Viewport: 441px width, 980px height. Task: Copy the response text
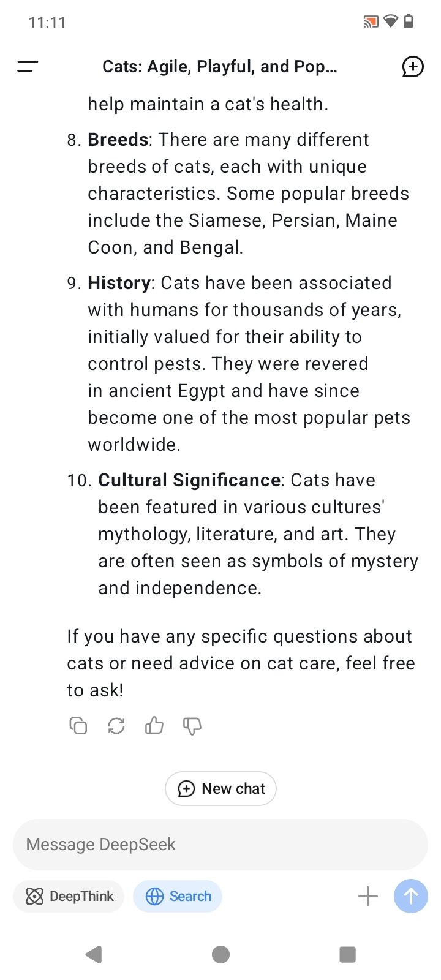coord(78,726)
